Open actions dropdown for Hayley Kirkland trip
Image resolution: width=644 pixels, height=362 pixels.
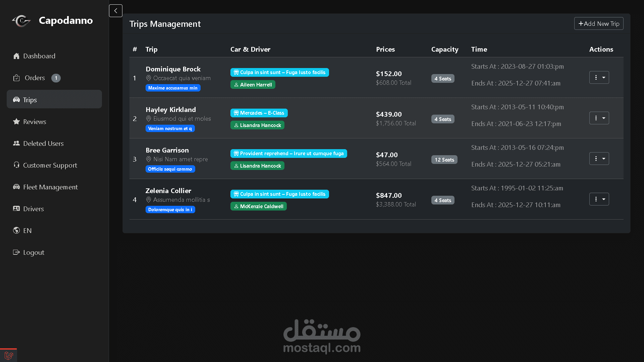(599, 118)
